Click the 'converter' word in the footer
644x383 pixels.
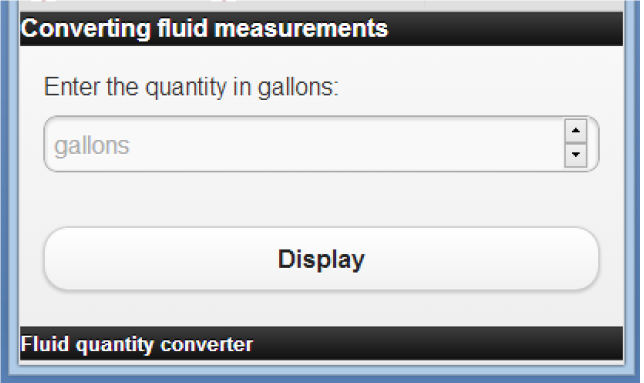pyautogui.click(x=207, y=345)
